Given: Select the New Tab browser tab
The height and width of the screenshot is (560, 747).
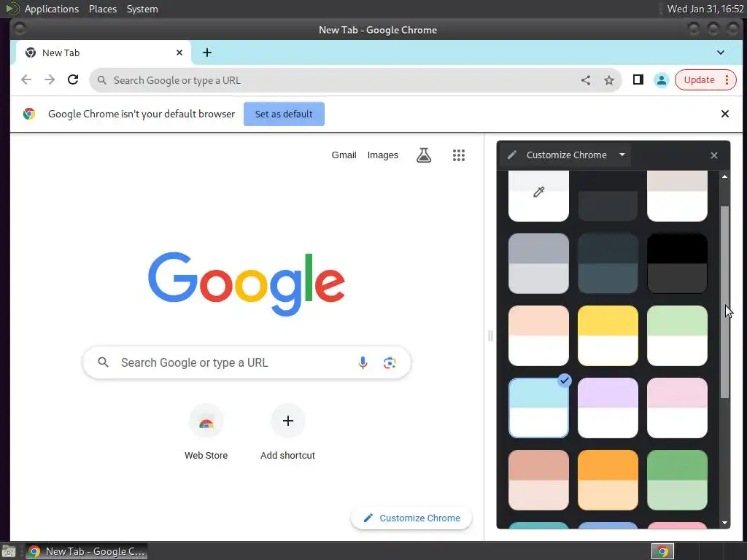Looking at the screenshot, I should coord(104,52).
